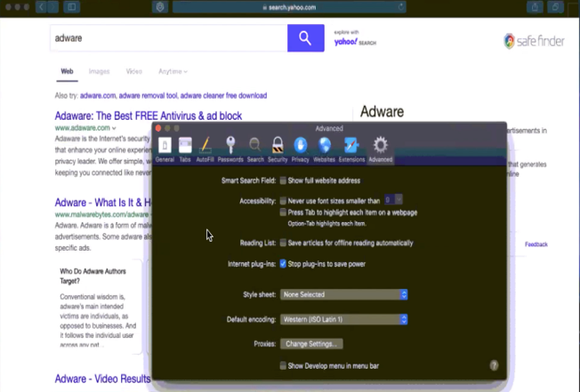Click the proxies Change Settings button
The width and height of the screenshot is (580, 392).
coord(311,343)
